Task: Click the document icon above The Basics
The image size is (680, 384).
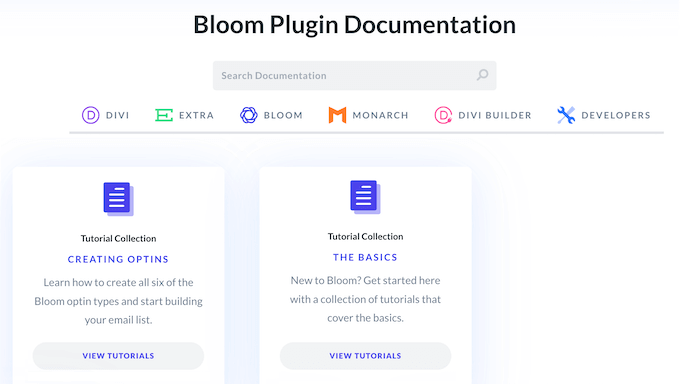Action: [365, 197]
